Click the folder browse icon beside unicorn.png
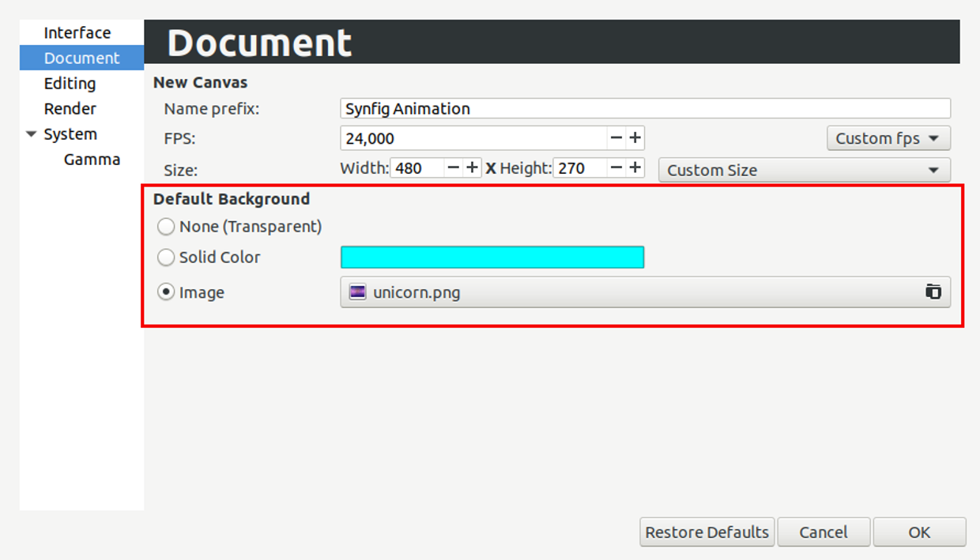The image size is (980, 560). pos(933,292)
